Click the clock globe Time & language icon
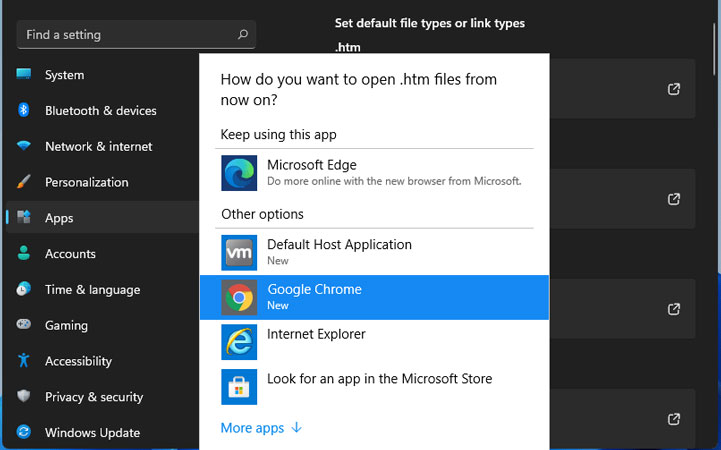The width and height of the screenshot is (721, 450). pos(23,289)
